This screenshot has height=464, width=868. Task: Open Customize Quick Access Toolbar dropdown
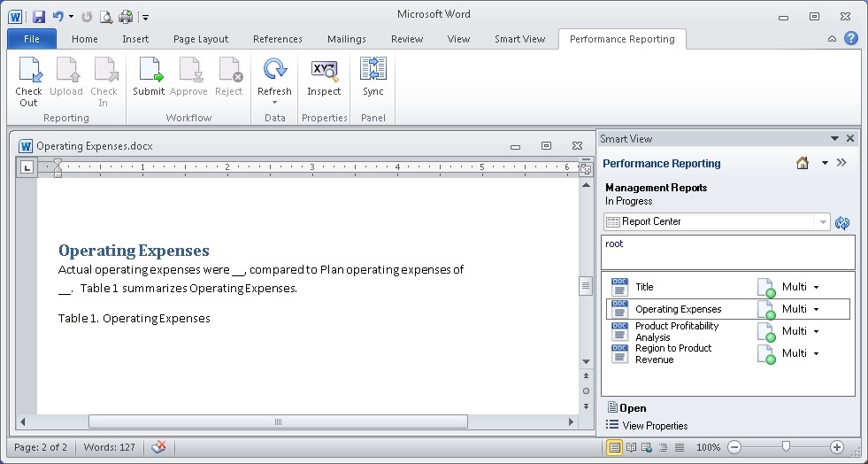[145, 18]
